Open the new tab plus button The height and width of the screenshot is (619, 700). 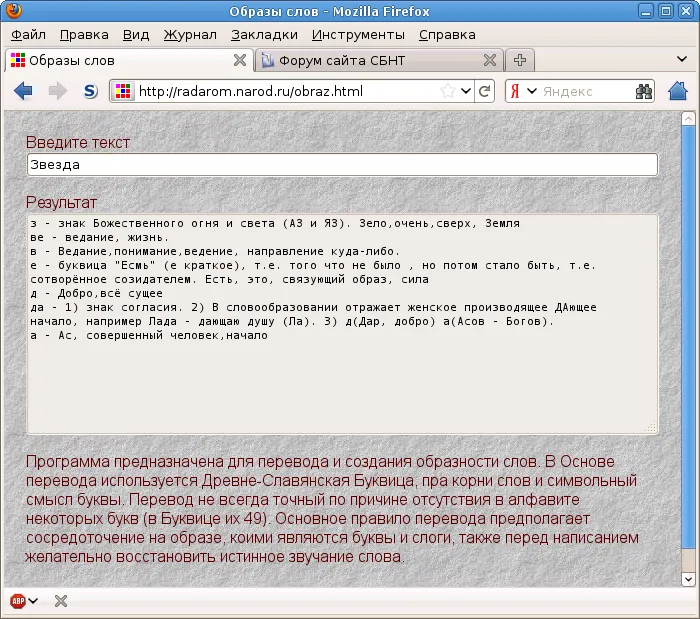[521, 60]
